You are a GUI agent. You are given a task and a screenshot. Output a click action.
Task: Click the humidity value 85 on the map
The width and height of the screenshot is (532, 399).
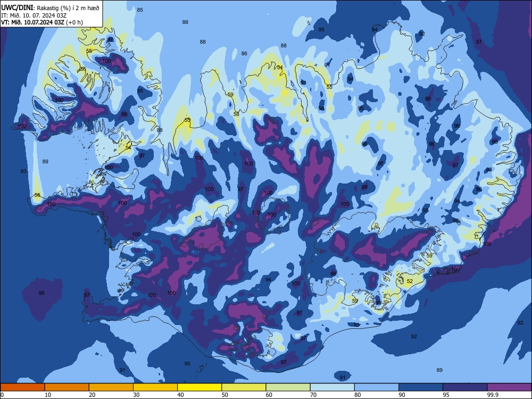140,10
